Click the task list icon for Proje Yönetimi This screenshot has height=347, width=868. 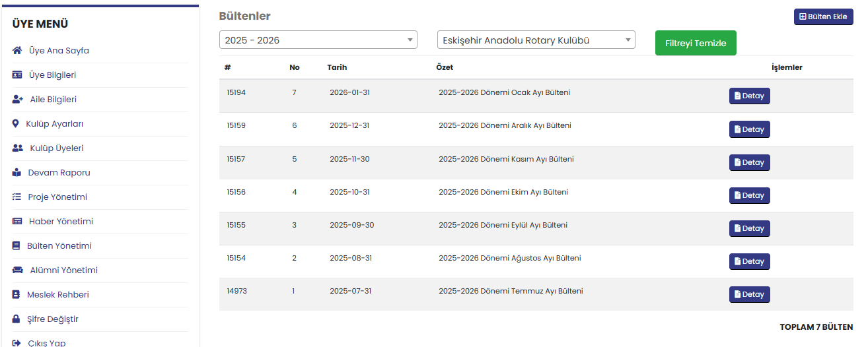click(17, 197)
